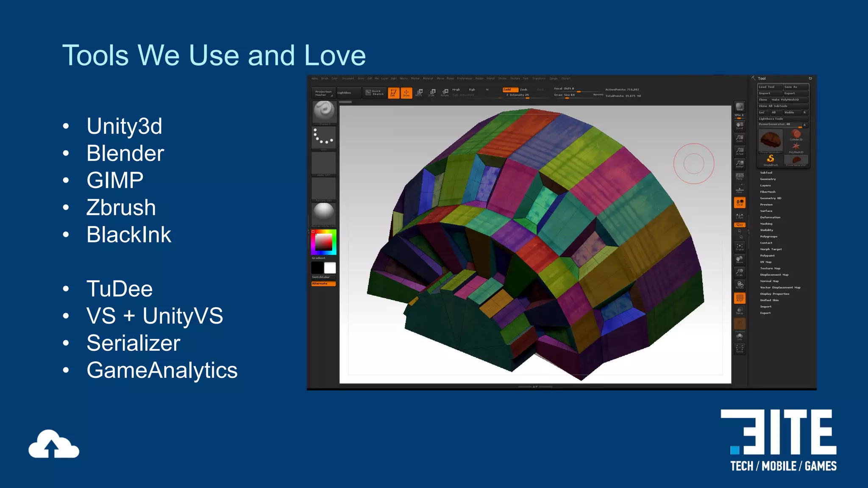Open LightBox browser

click(x=349, y=93)
